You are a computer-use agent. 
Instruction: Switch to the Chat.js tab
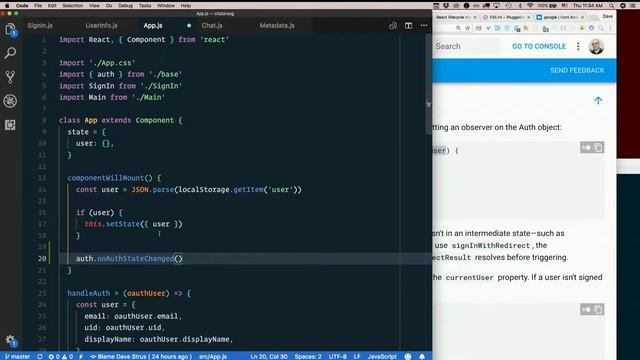pyautogui.click(x=212, y=25)
